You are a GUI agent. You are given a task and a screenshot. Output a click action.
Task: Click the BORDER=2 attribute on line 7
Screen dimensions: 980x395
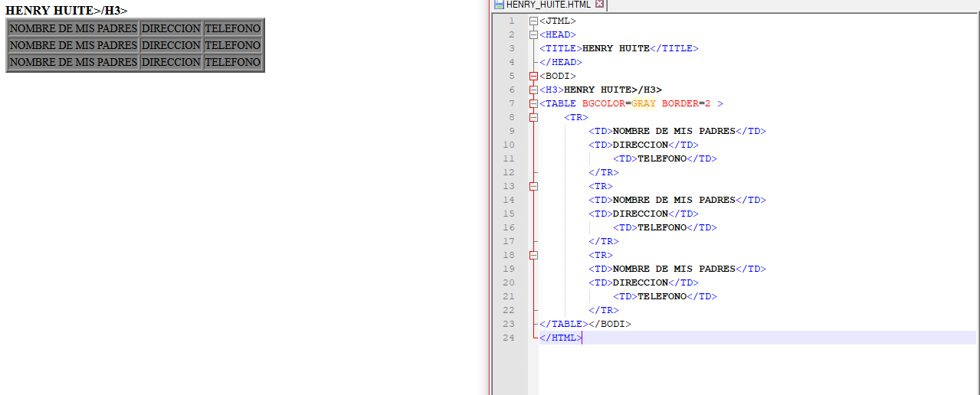click(687, 103)
